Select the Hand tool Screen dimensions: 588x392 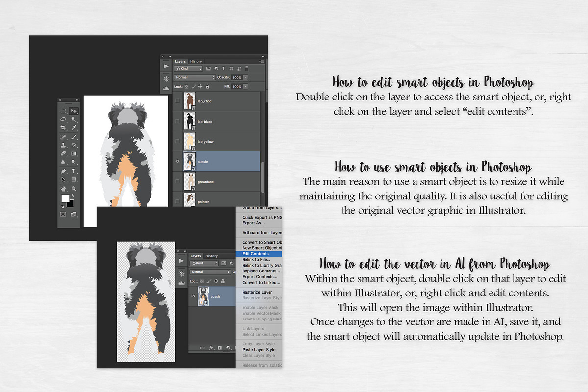pyautogui.click(x=63, y=189)
